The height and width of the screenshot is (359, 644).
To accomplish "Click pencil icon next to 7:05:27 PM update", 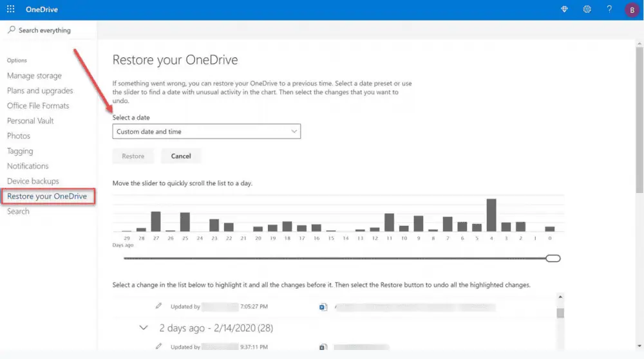I will pyautogui.click(x=158, y=306).
